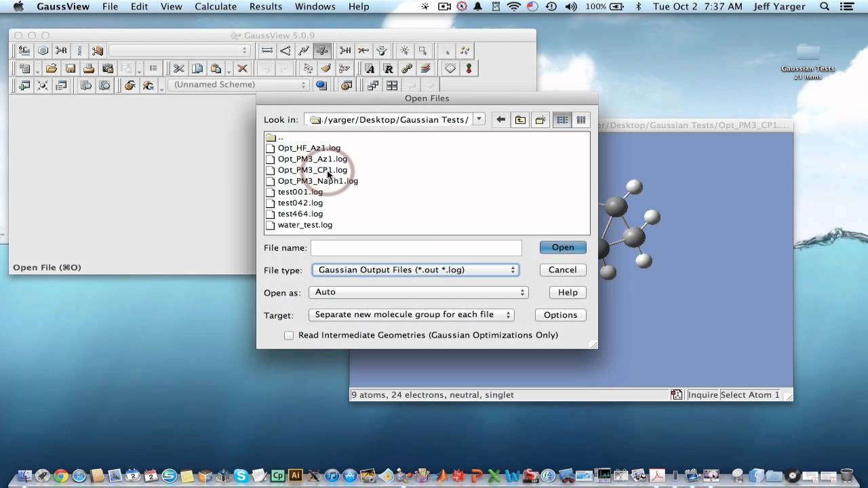This screenshot has height=488, width=868.
Task: Open the File type dropdown
Action: tap(415, 270)
